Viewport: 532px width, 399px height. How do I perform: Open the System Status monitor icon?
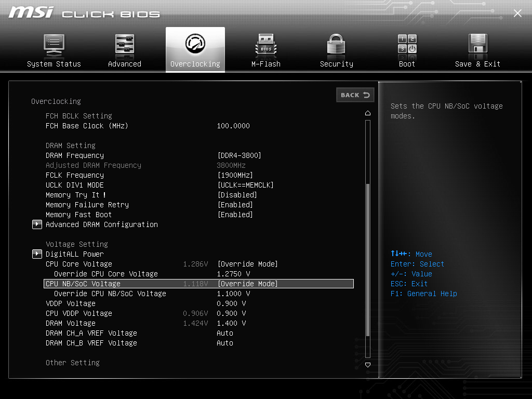[x=54, y=46]
